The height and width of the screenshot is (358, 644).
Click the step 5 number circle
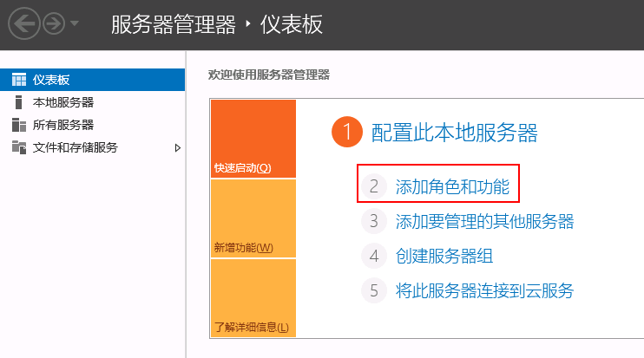tap(374, 290)
